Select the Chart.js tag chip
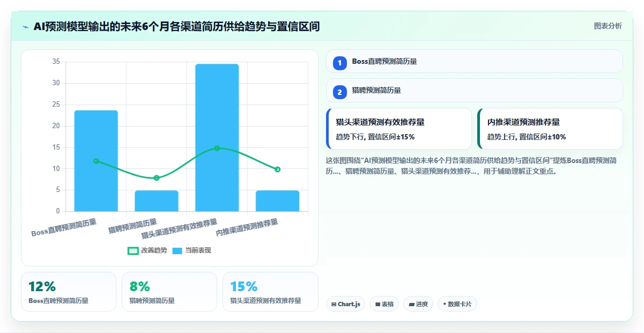Viewport: 644px width, 333px height. point(345,304)
